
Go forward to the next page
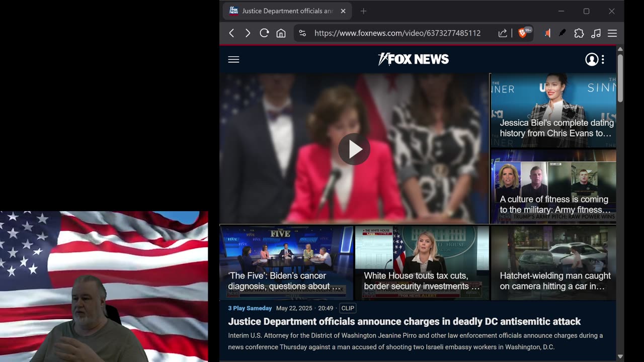248,33
